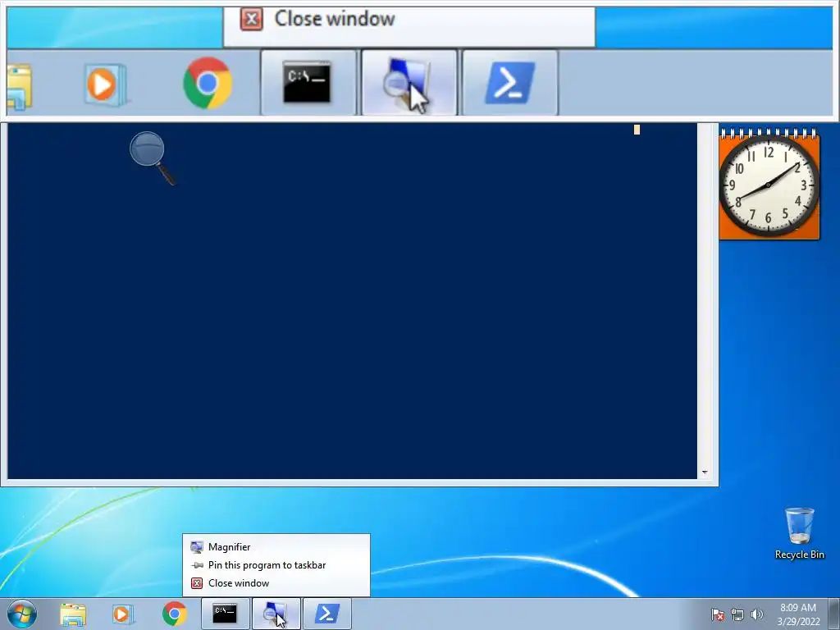This screenshot has height=630, width=840.
Task: Open the network tray icon
Action: click(x=737, y=614)
